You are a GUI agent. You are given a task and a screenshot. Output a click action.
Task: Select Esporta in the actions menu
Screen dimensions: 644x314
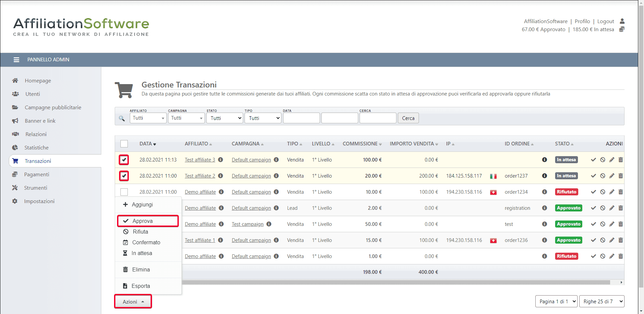[x=141, y=286]
